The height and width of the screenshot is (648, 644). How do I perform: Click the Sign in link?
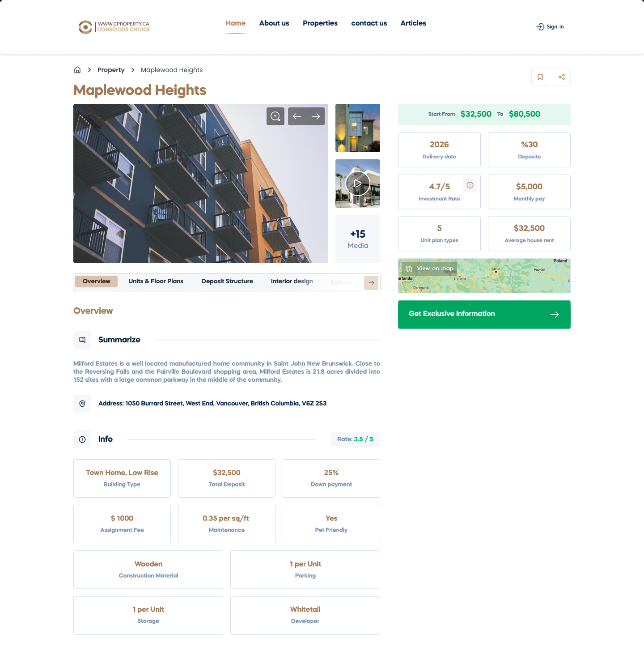550,27
